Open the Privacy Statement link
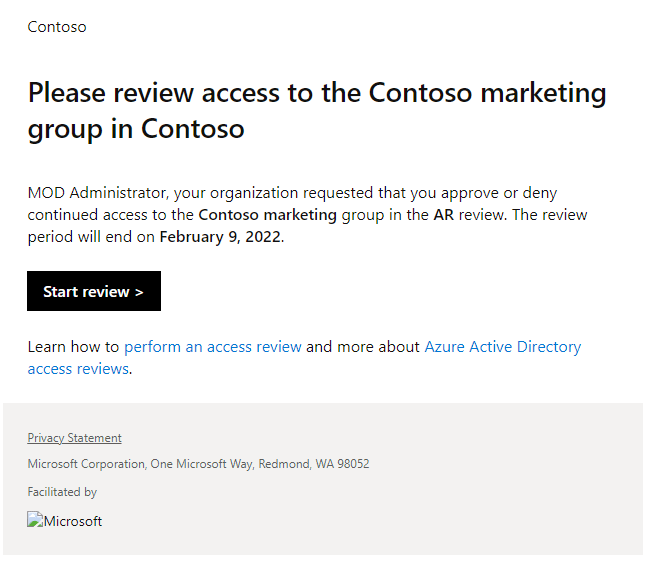This screenshot has width=660, height=573. (74, 438)
